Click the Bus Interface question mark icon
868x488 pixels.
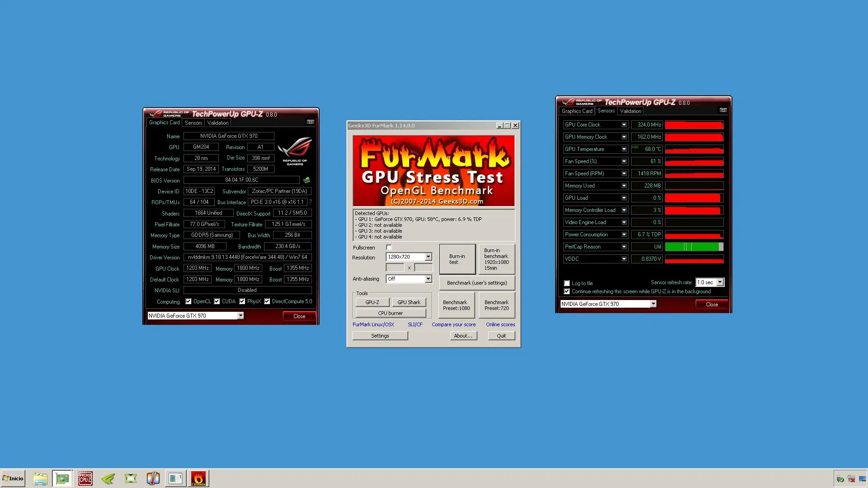(x=310, y=202)
